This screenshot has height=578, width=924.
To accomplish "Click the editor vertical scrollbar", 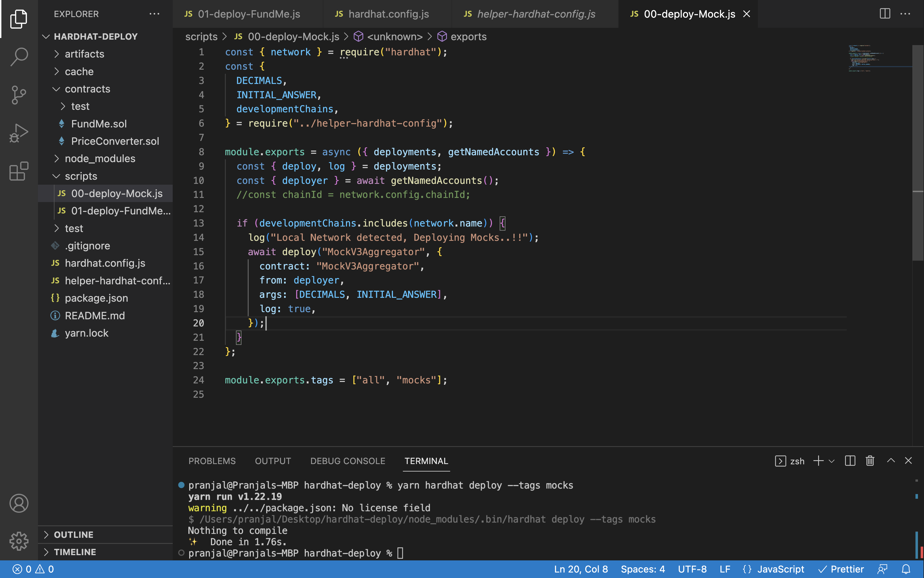I will (x=917, y=153).
